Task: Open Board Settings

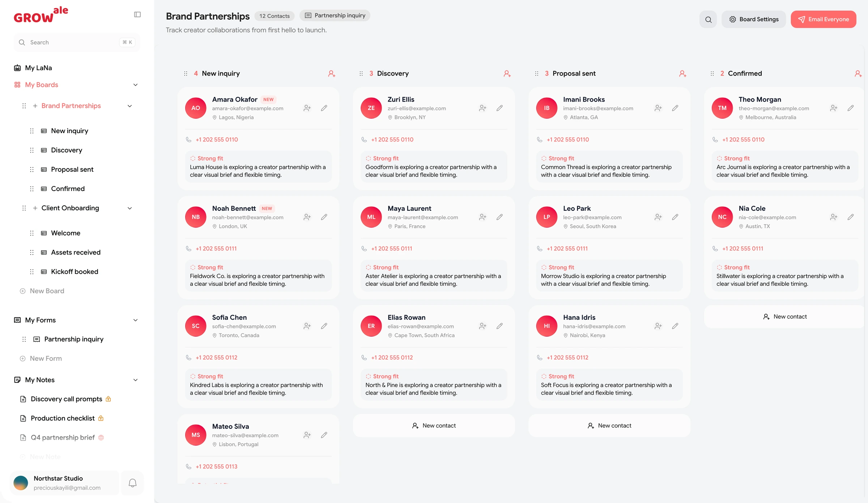Action: [x=754, y=19]
